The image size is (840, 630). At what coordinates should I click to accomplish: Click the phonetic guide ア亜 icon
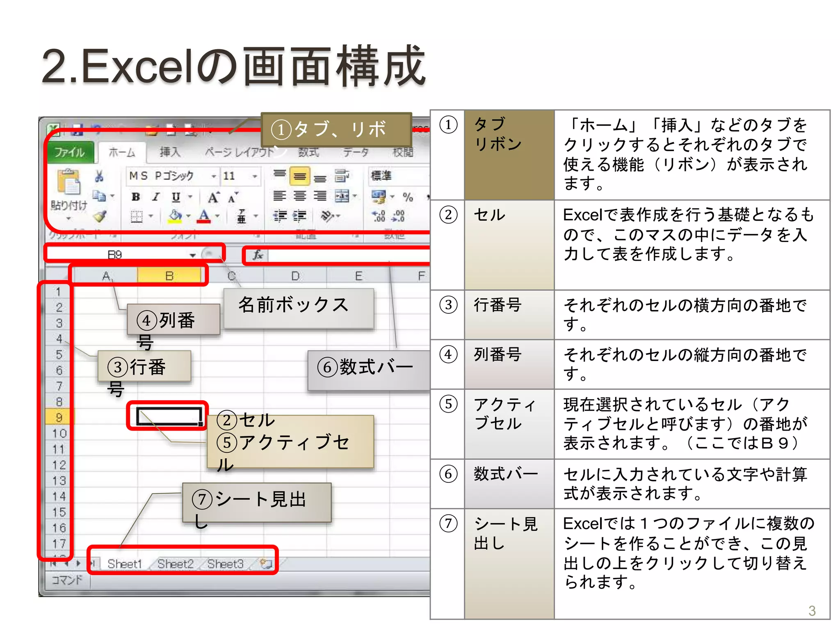242,216
